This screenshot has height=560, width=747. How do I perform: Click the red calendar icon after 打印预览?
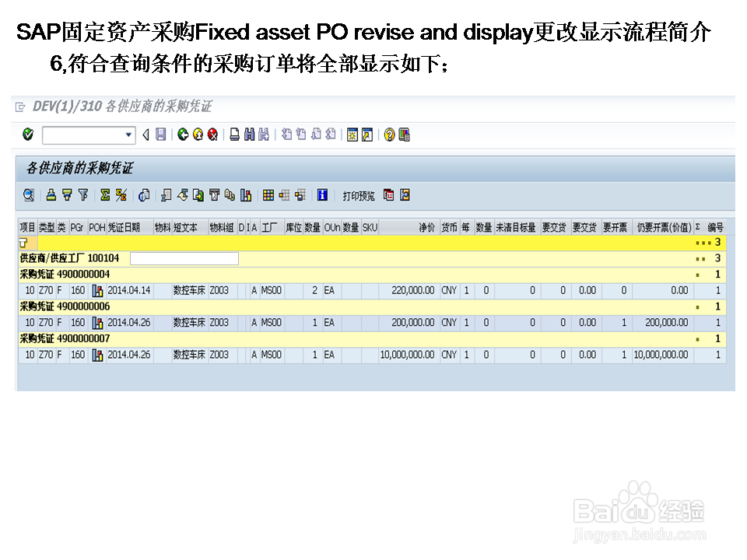click(x=389, y=195)
